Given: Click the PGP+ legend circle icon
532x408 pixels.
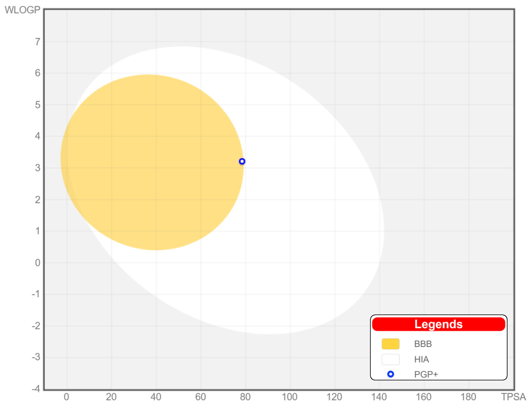Looking at the screenshot, I should [x=390, y=374].
